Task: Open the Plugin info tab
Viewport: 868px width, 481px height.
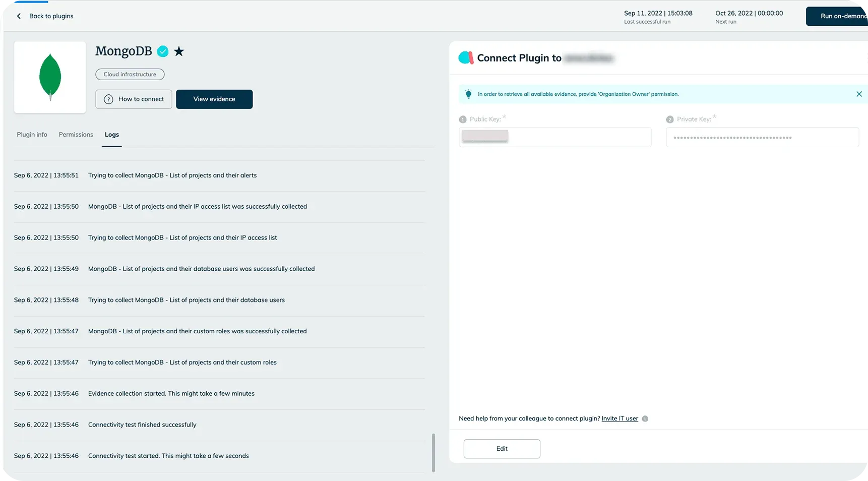Action: [32, 135]
